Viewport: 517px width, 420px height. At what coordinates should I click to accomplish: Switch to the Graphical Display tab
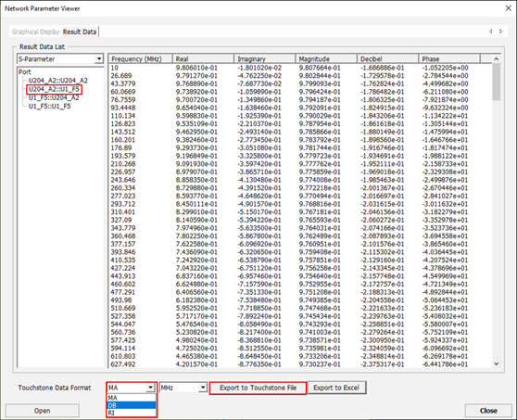pyautogui.click(x=35, y=32)
